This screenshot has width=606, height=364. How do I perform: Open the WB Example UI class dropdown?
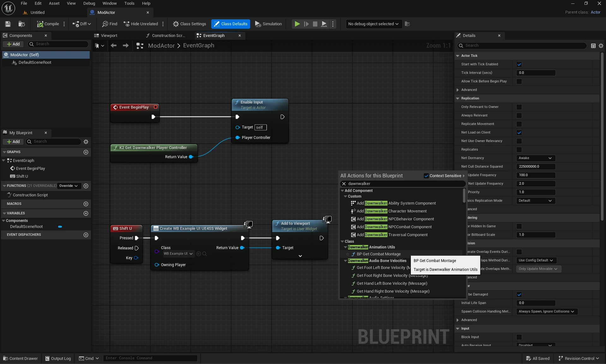[x=178, y=254]
